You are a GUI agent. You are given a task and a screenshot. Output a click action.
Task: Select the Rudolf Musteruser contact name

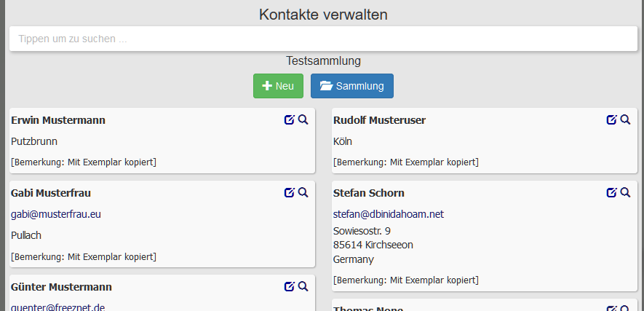pos(379,120)
